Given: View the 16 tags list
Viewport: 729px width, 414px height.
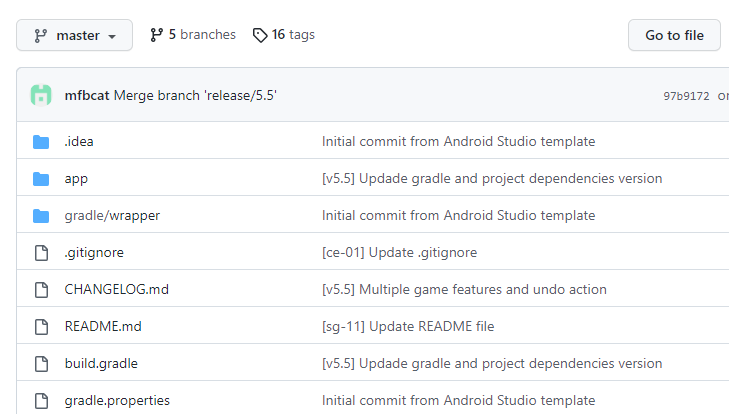Looking at the screenshot, I should (x=284, y=35).
